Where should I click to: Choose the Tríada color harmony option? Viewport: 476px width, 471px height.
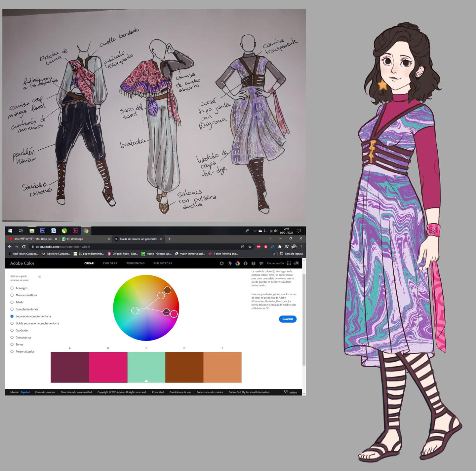pos(12,302)
